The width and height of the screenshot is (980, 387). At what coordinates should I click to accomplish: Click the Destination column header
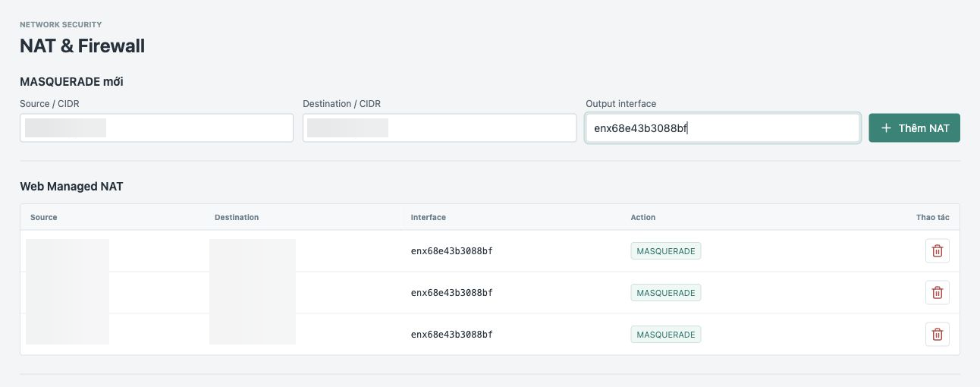click(x=237, y=217)
